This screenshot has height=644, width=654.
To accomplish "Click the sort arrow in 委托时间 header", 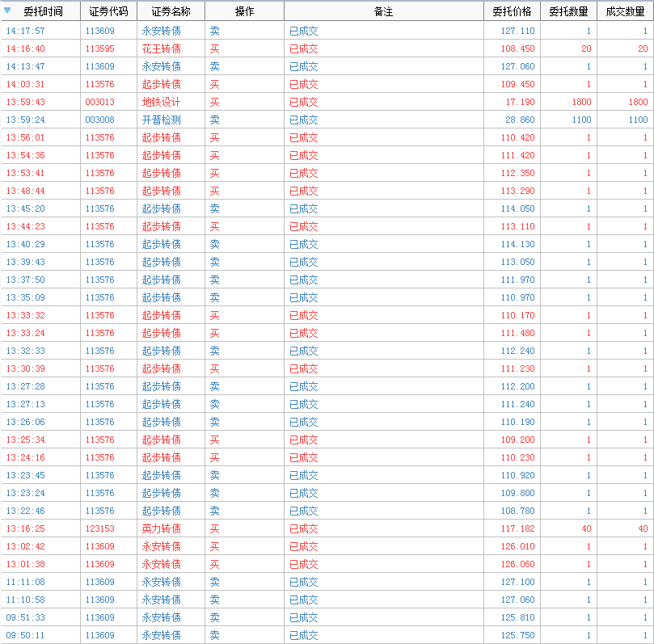I will [7, 11].
